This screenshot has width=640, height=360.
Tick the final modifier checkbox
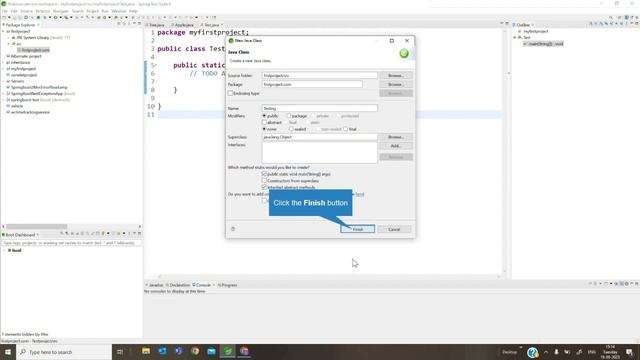click(346, 129)
